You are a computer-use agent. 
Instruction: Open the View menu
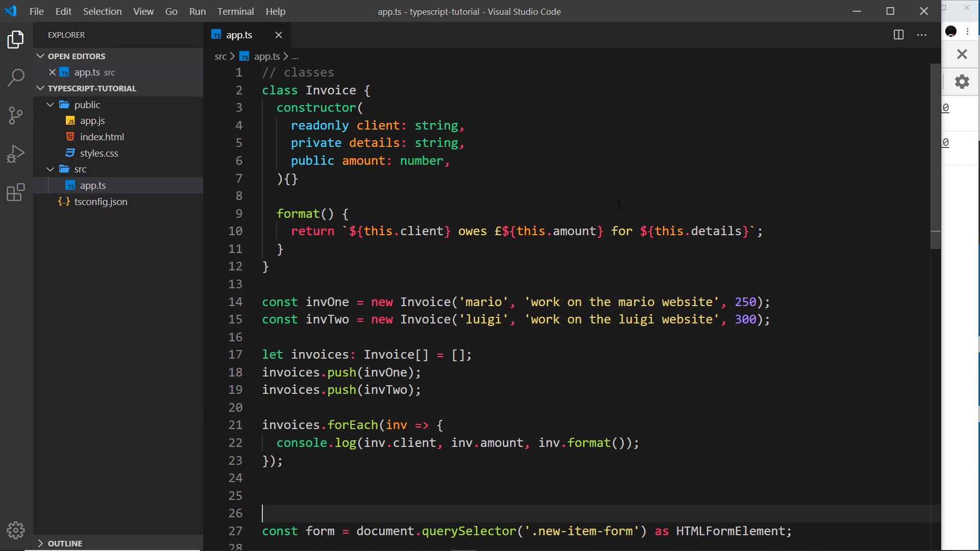pyautogui.click(x=143, y=11)
